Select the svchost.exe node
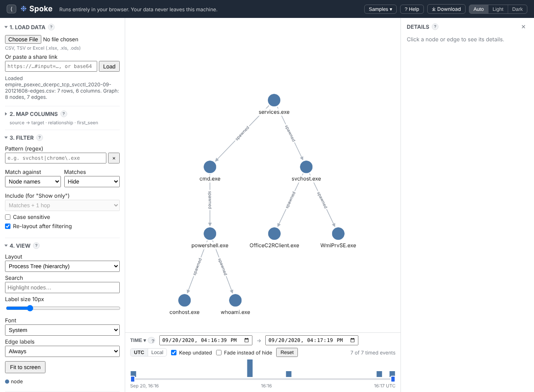Image resolution: width=534 pixels, height=392 pixels. pyautogui.click(x=306, y=167)
